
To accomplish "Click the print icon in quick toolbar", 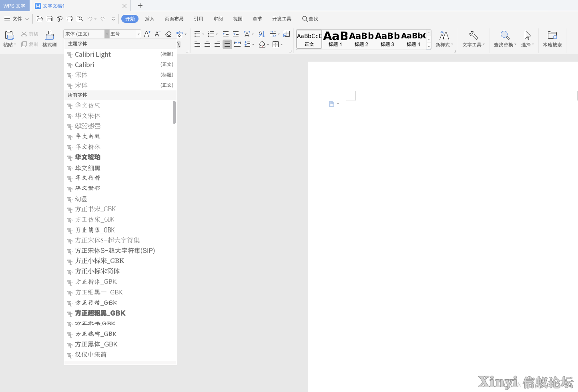I will coord(70,19).
